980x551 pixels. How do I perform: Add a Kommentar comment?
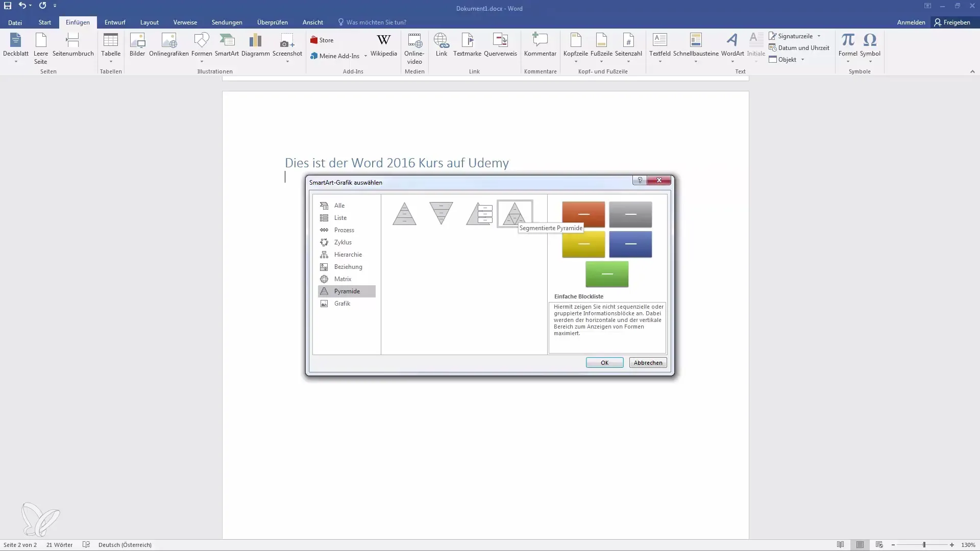[x=540, y=45]
